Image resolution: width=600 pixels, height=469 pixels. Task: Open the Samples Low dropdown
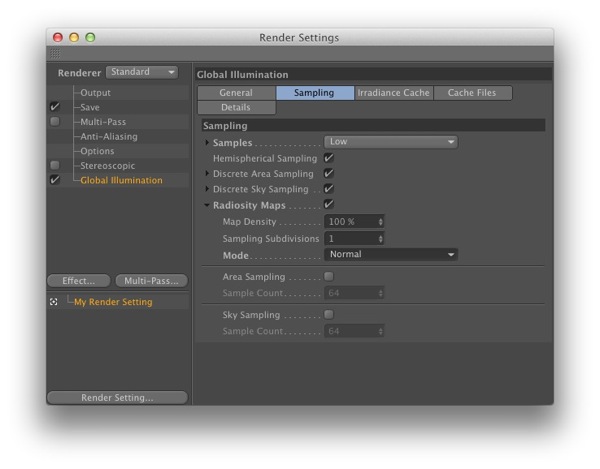[x=390, y=142]
